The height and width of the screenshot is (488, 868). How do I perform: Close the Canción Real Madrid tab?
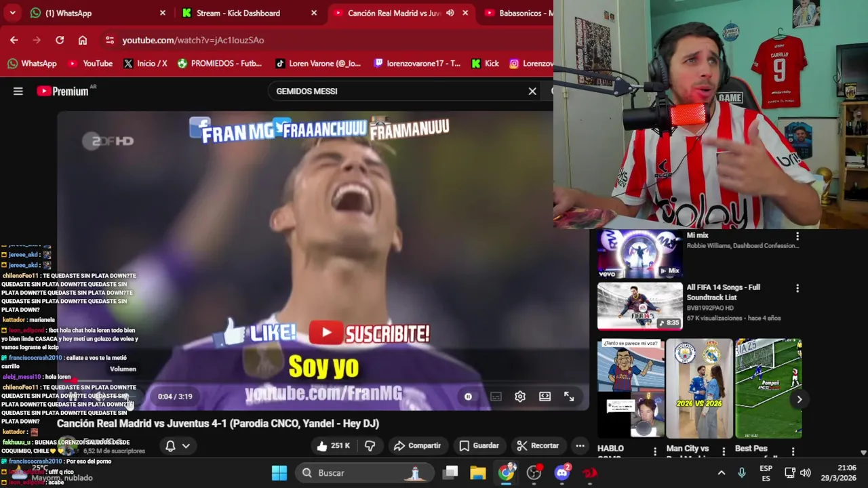click(465, 13)
